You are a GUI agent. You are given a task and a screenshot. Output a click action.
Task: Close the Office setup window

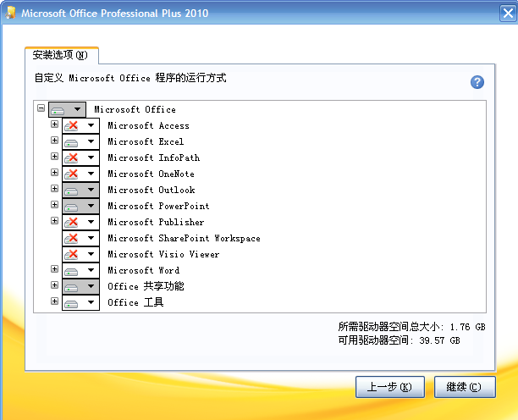tap(508, 14)
